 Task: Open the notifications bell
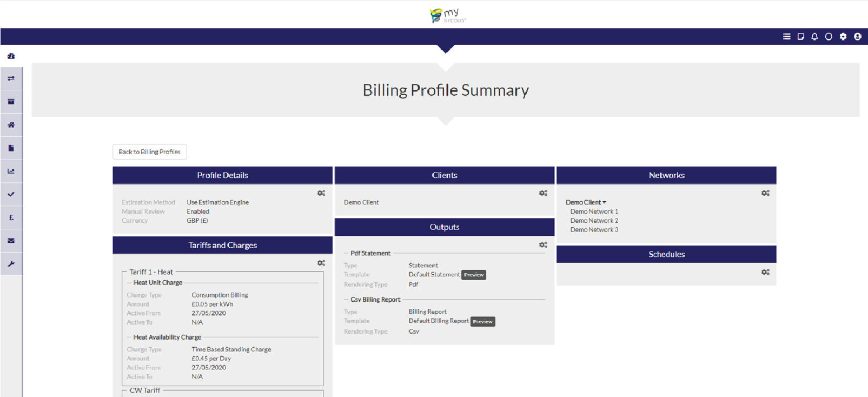(814, 37)
